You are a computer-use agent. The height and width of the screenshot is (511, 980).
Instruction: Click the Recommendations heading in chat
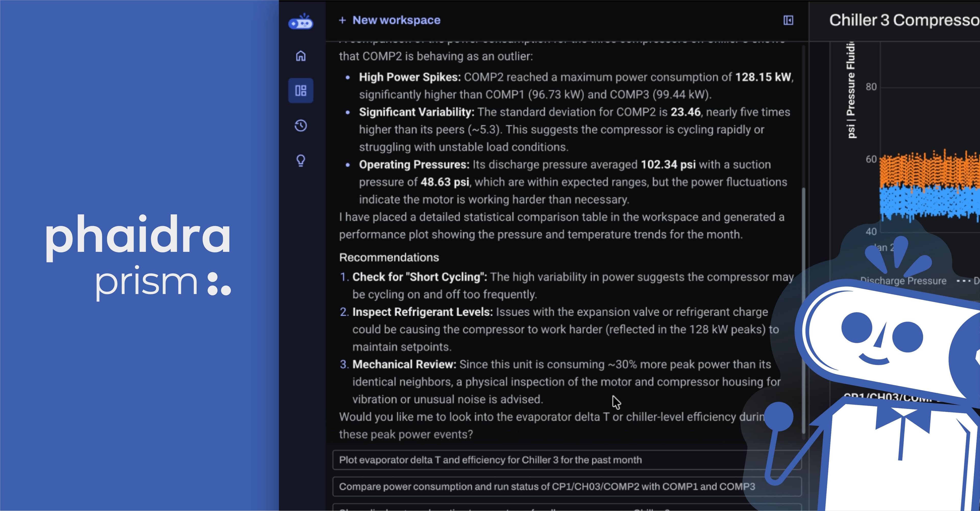point(389,257)
